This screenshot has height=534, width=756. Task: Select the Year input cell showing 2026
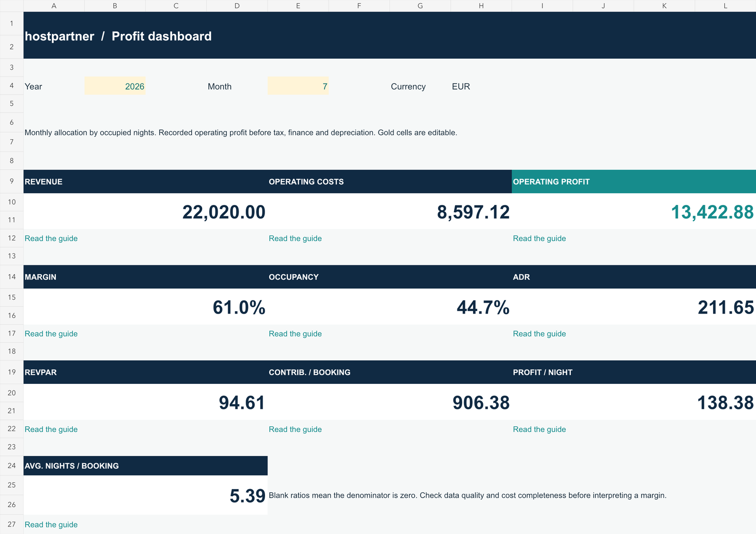[115, 86]
